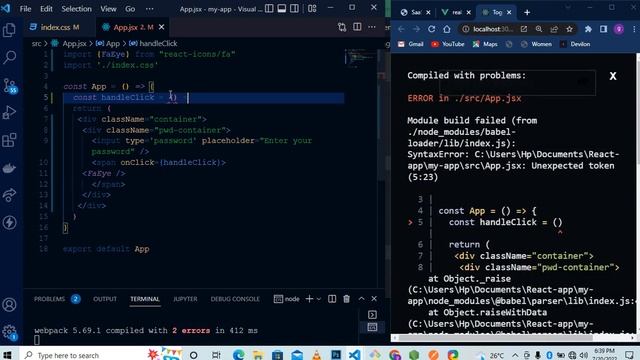640x360 pixels.
Task: Show more menus via menu bar ellipsis
Action: click(150, 9)
